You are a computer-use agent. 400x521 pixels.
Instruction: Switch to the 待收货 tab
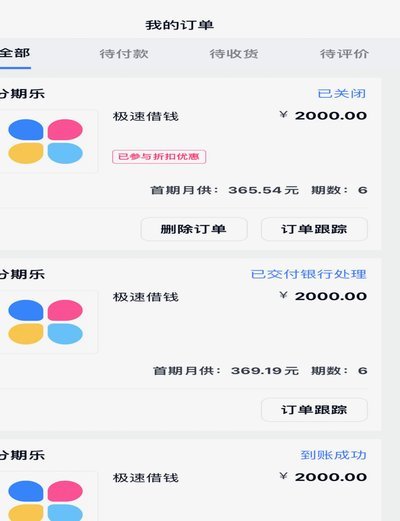234,54
